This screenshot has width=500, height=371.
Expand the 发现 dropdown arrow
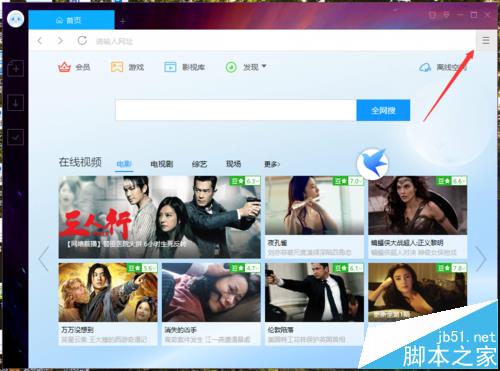click(x=264, y=66)
